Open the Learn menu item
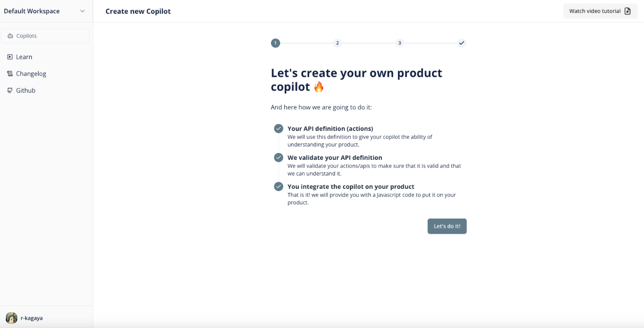The image size is (644, 328). pyautogui.click(x=24, y=57)
